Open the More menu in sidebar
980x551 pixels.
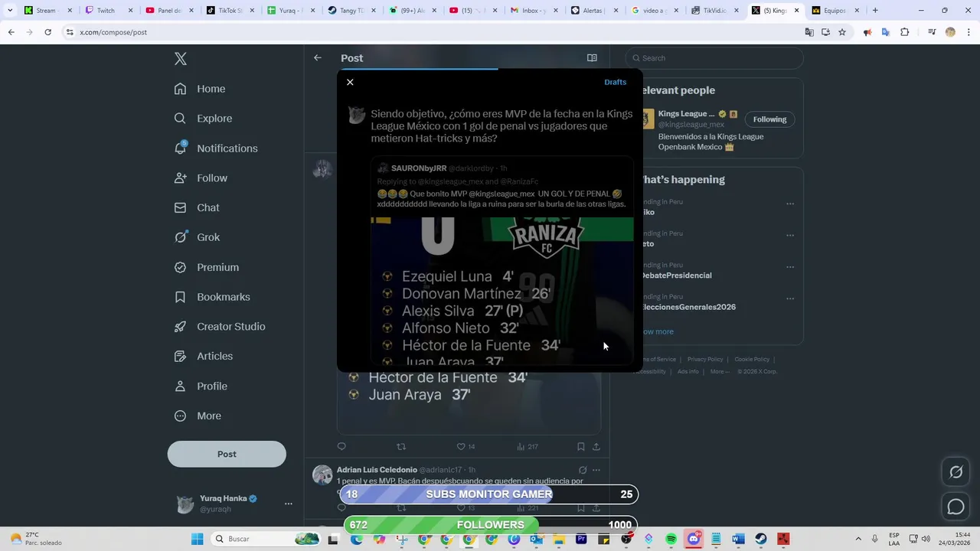tap(198, 416)
